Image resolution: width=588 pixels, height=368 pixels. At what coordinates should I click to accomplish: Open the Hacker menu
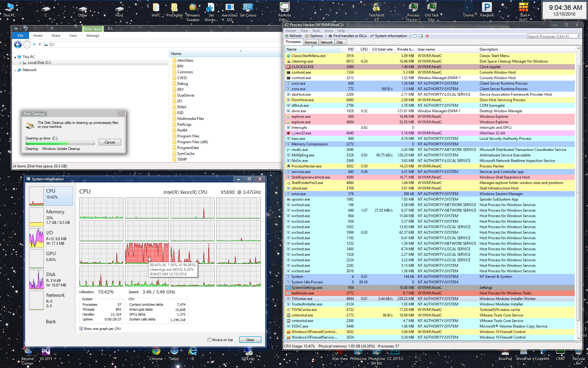(291, 31)
